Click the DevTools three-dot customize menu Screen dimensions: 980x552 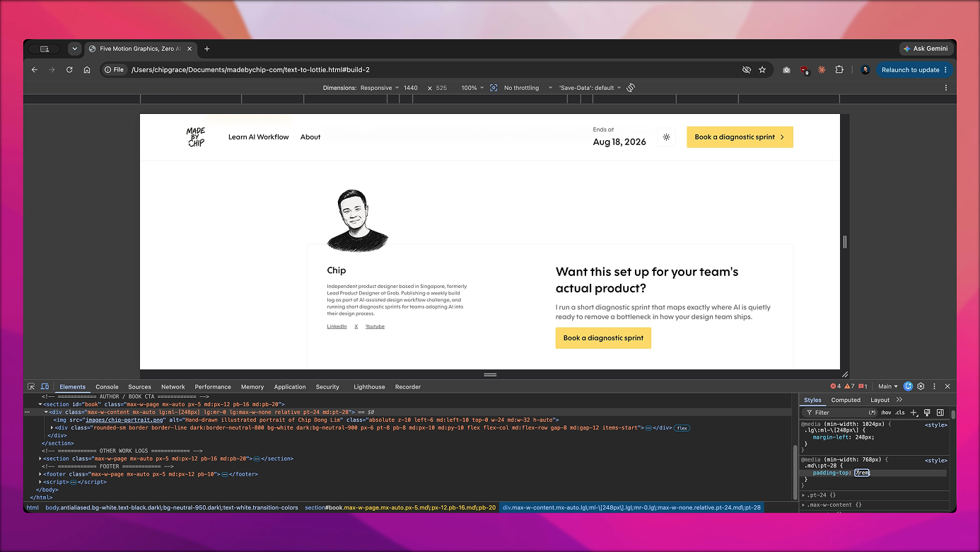(934, 386)
